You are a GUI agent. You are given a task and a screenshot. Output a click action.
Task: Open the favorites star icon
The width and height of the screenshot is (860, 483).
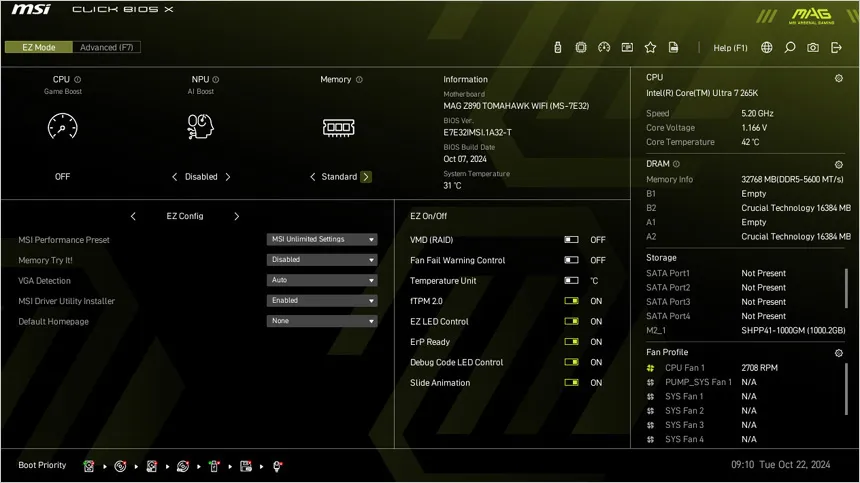pos(650,48)
